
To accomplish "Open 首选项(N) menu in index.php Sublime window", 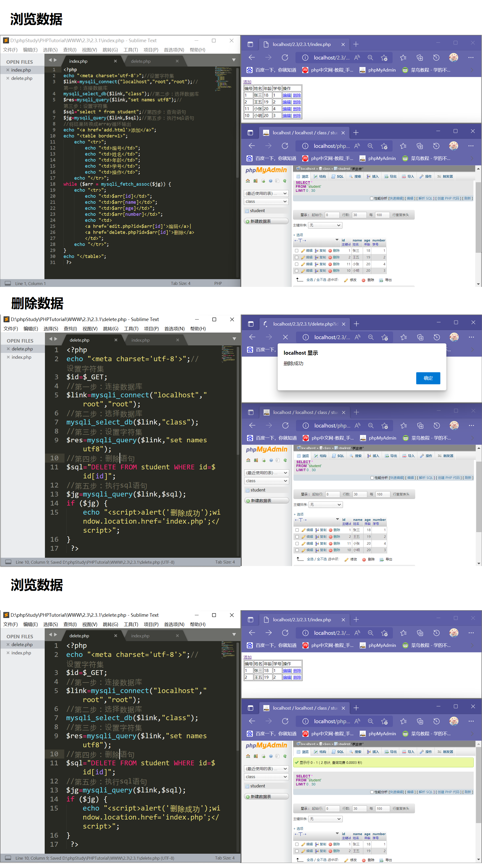I will click(x=173, y=50).
